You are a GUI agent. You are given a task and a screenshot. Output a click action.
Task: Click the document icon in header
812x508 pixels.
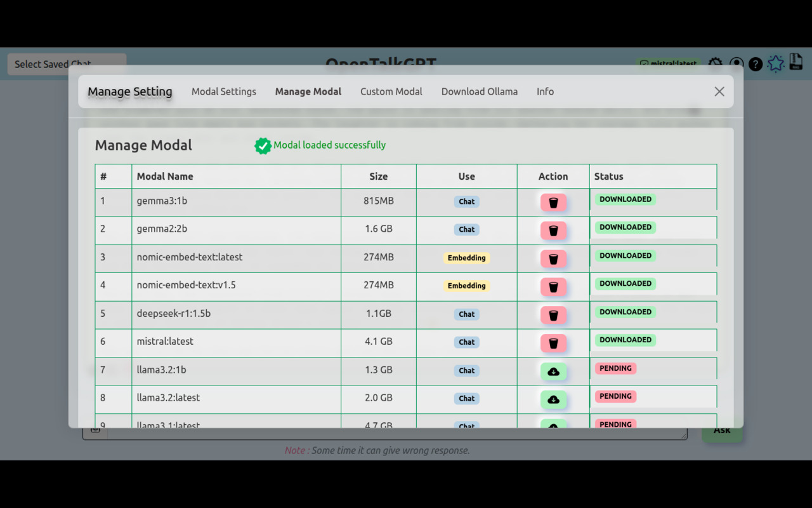[796, 62]
